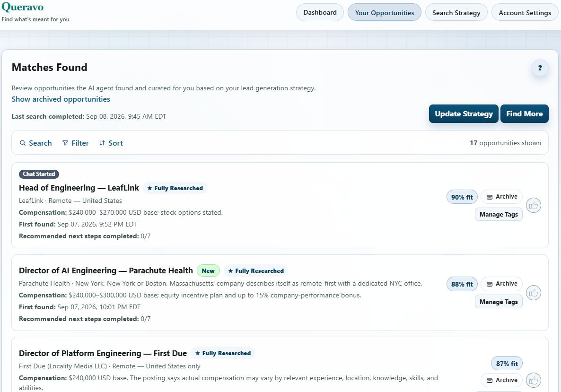Select the Your Opportunities tab
This screenshot has height=392, width=561.
[385, 12]
